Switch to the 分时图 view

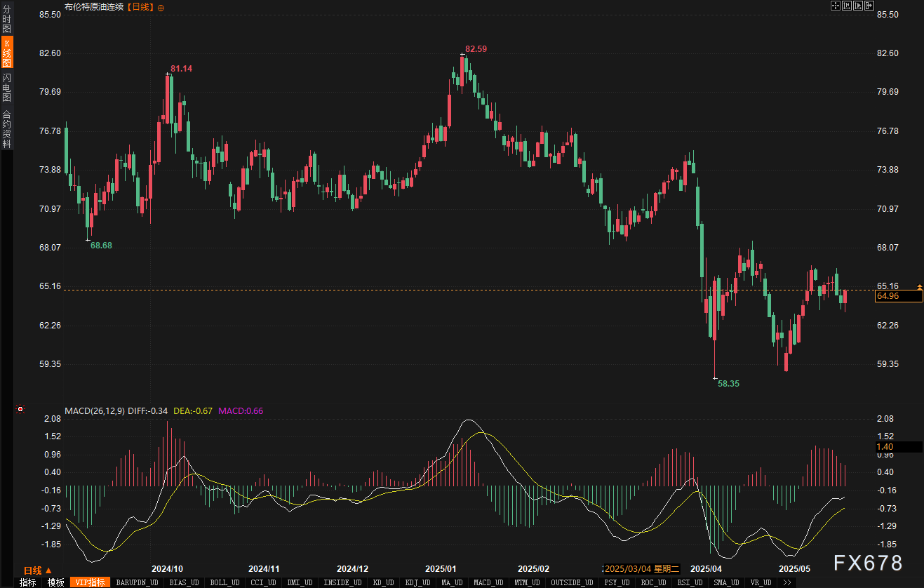coord(6,19)
